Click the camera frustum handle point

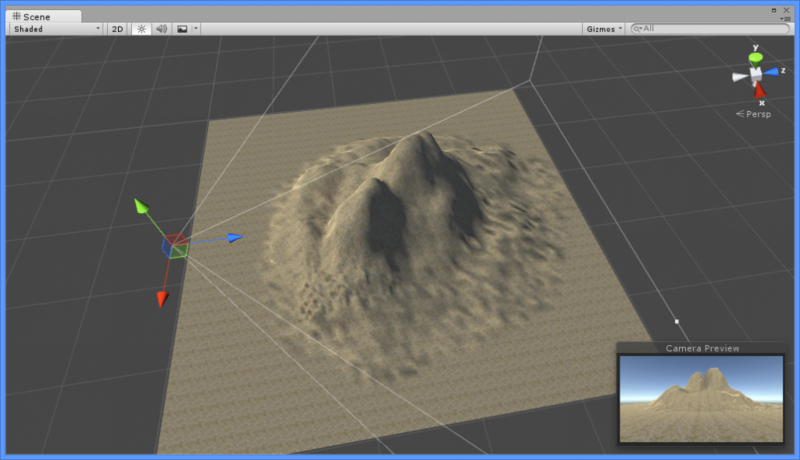pyautogui.click(x=677, y=321)
